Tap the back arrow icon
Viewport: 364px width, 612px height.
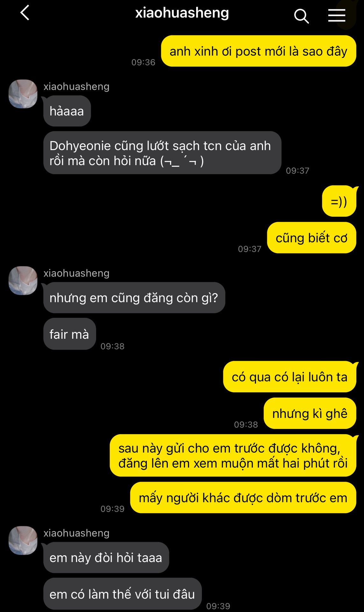tap(25, 13)
